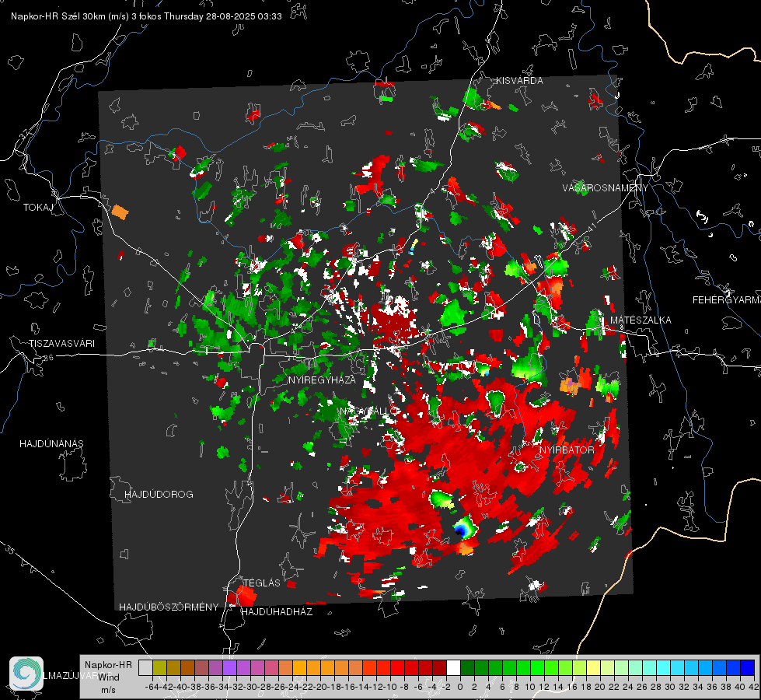Pick the yellow swatch in the legend
This screenshot has height=700, width=761.
tap(593, 667)
